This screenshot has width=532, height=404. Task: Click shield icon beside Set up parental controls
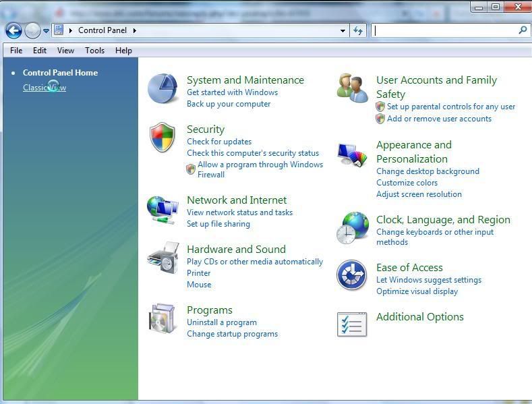(x=380, y=107)
